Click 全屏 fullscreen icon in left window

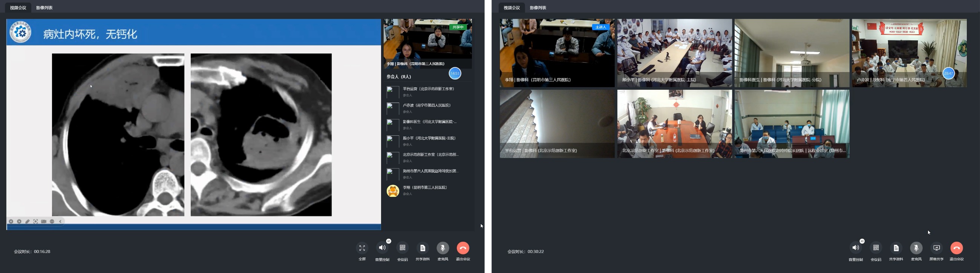point(362,248)
